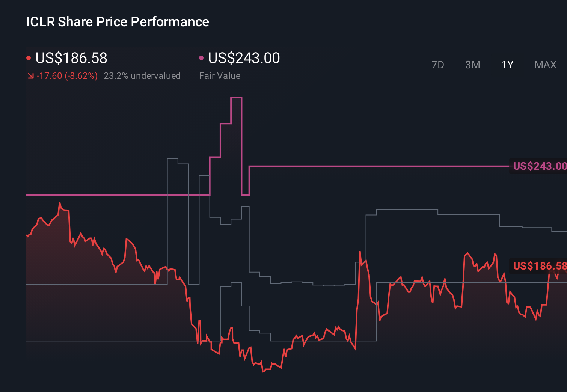Click the US$243.00 label on chart's right edge

540,166
